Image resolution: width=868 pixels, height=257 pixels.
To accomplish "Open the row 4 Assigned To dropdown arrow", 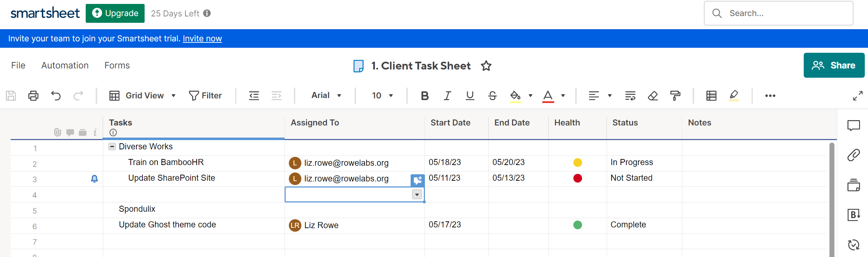I will pyautogui.click(x=417, y=195).
